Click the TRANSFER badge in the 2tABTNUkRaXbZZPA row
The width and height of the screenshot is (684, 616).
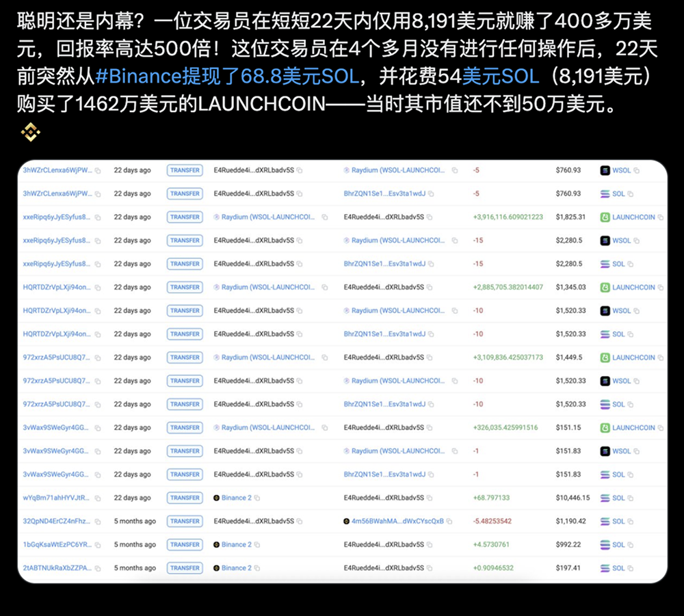pos(185,568)
